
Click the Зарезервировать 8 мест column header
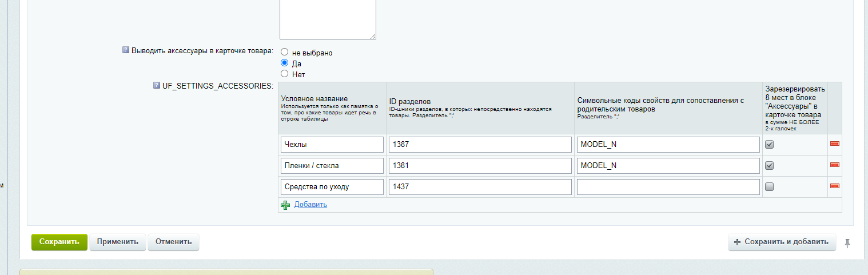click(795, 108)
